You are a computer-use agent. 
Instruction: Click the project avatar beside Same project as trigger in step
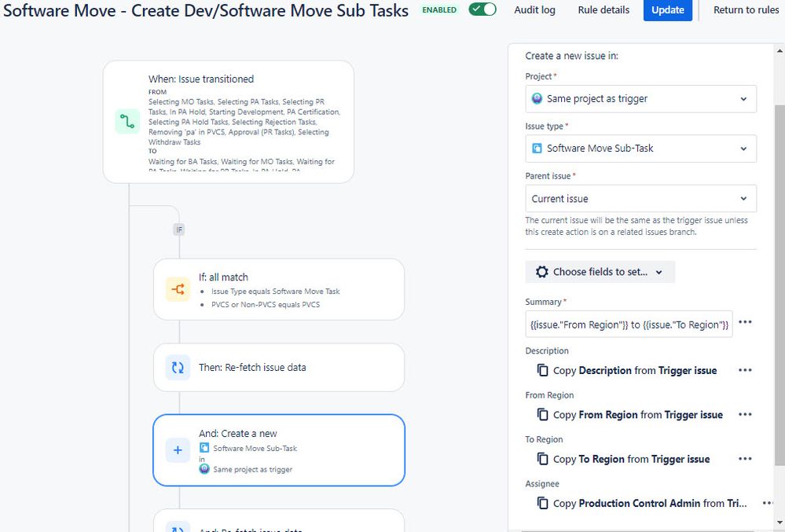pyautogui.click(x=204, y=469)
